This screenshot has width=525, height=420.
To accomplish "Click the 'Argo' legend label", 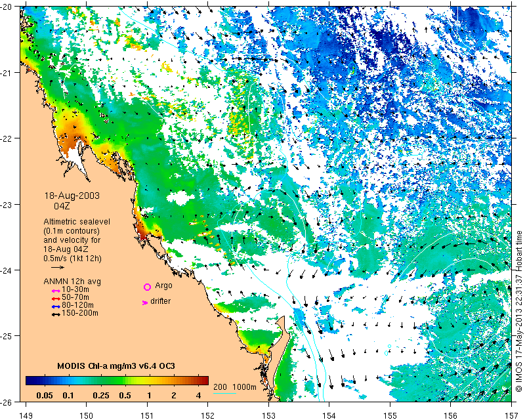I will click(163, 285).
